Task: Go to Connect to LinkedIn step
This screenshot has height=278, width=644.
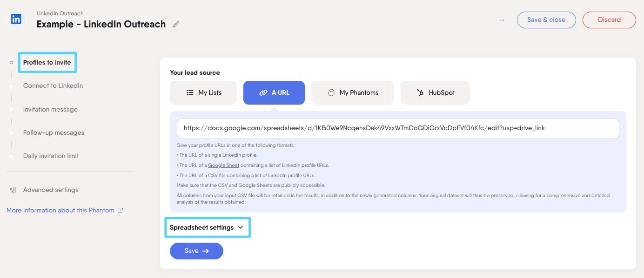Action: (53, 86)
